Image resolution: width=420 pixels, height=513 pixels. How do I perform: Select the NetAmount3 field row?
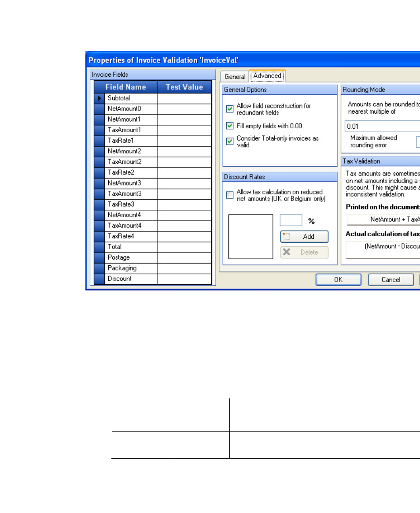131,183
